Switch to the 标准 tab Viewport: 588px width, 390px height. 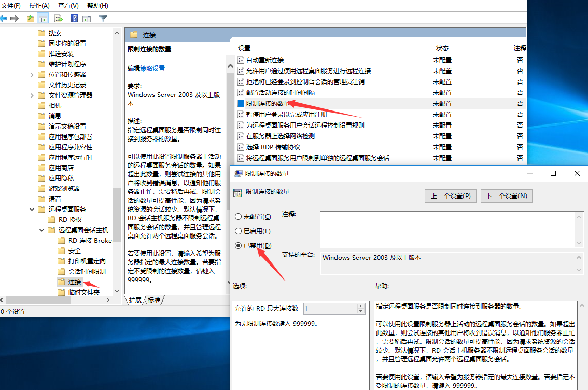[155, 300]
